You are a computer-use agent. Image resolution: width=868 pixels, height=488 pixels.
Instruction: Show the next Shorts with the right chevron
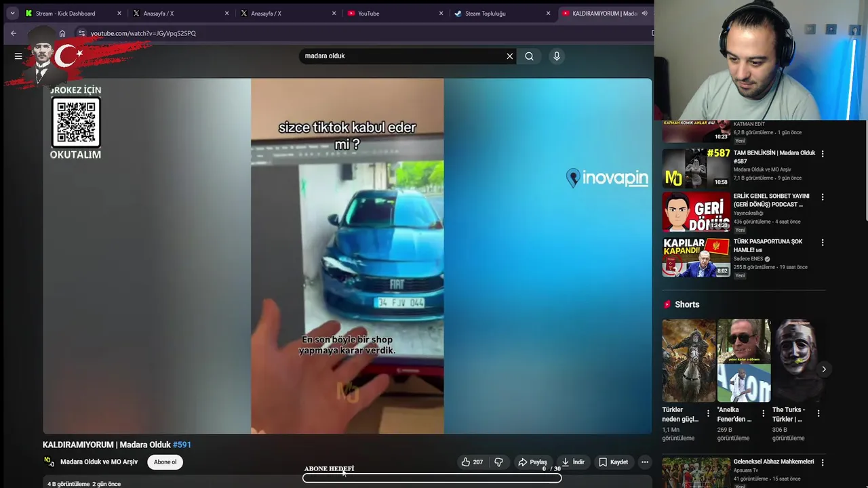(x=824, y=369)
